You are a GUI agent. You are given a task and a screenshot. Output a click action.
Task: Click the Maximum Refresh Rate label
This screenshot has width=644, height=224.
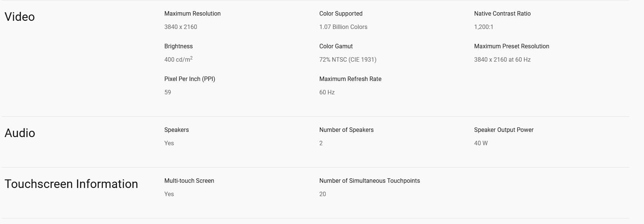pos(350,79)
